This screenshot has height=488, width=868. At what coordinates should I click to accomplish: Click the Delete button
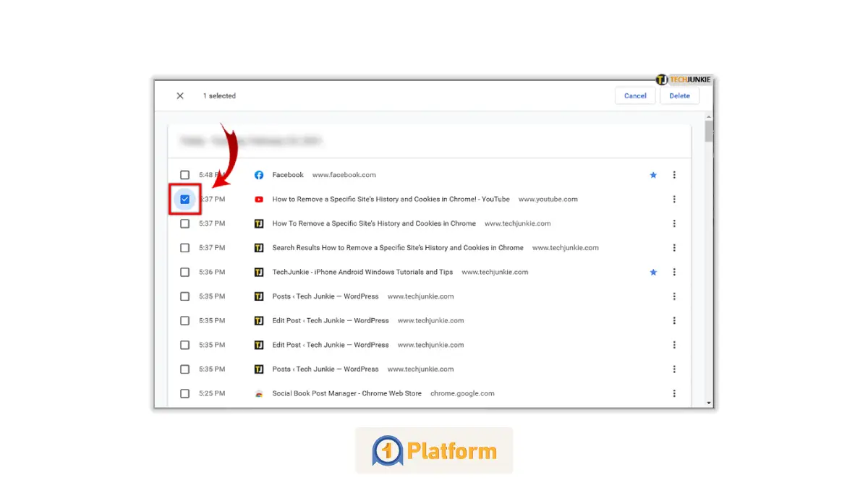[679, 95]
